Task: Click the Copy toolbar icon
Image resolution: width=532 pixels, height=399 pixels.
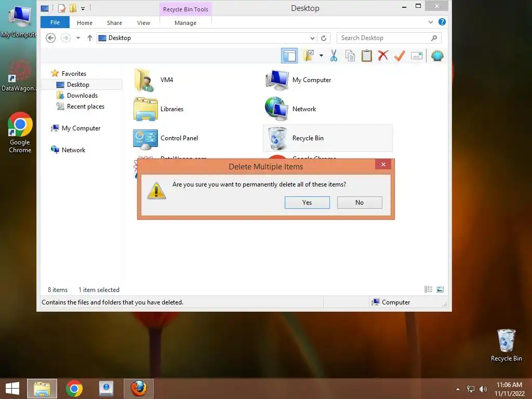Action: [350, 56]
